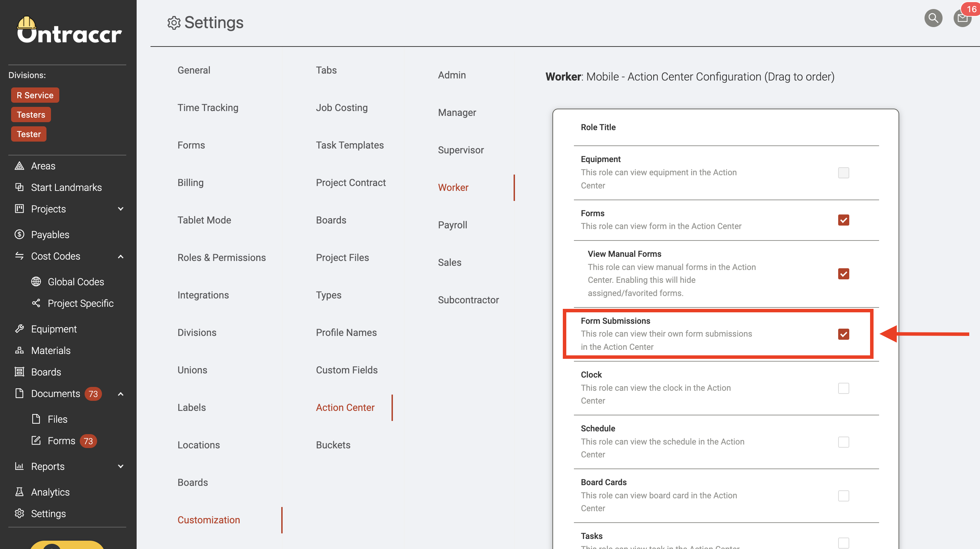980x549 pixels.
Task: Uncheck the Form Submissions checkbox
Action: click(x=843, y=334)
